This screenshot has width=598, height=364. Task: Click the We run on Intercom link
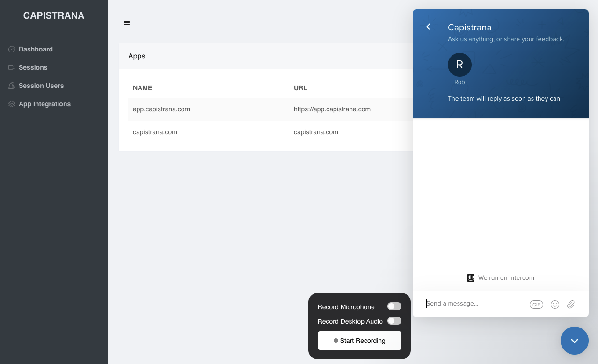click(x=501, y=277)
